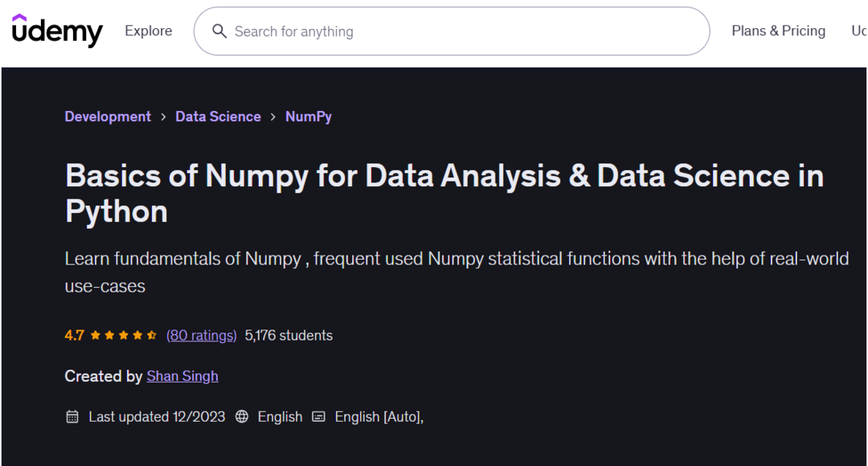Screen dimensions: 868x466
Task: Click the last updated badge icon
Action: tap(72, 417)
